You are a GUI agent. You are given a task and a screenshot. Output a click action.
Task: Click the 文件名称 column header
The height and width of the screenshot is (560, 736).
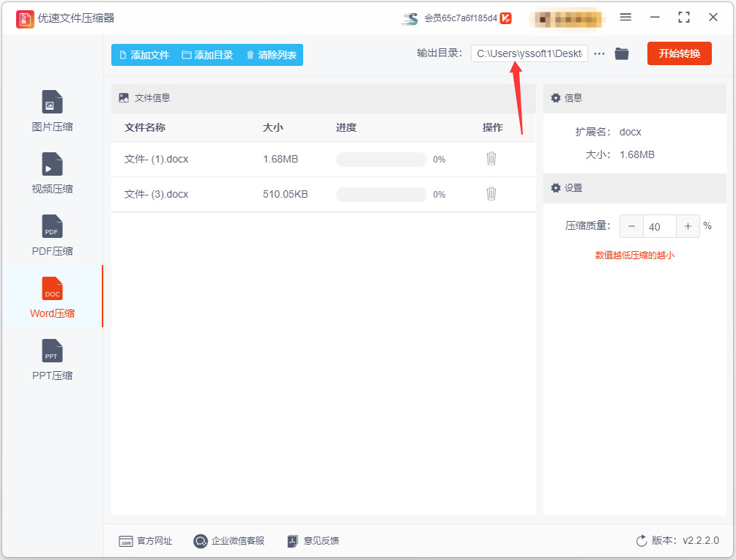click(144, 127)
